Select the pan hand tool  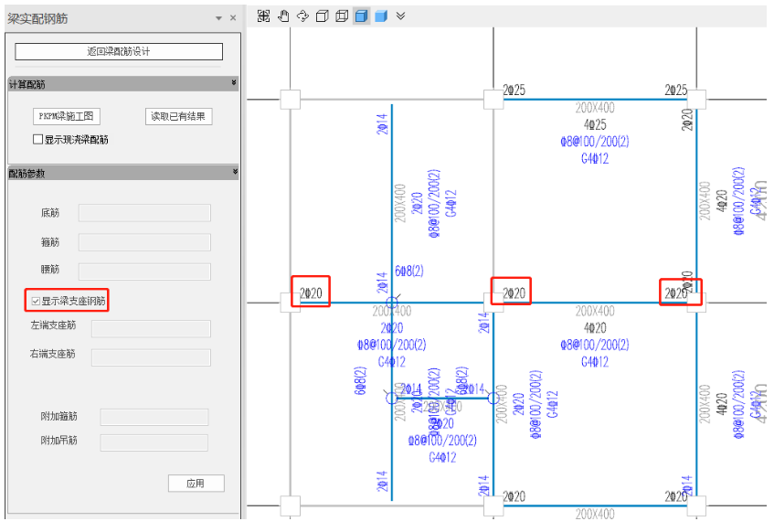[x=283, y=16]
